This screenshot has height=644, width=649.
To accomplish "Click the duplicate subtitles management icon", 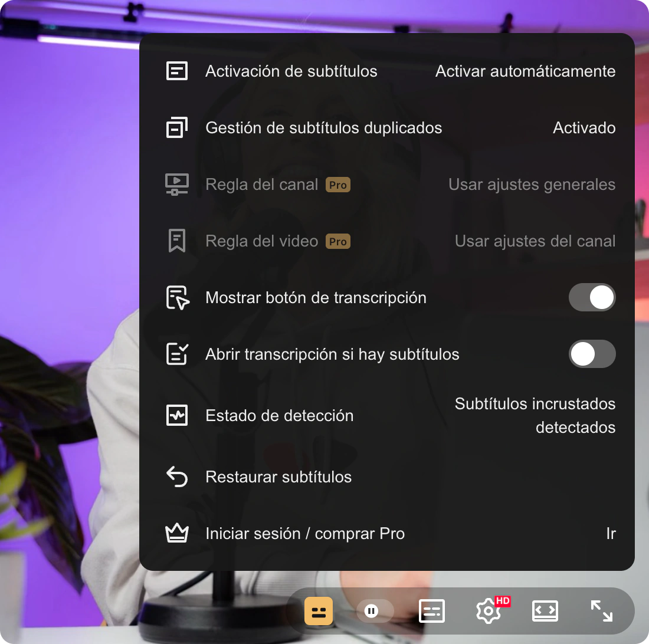I will point(177,127).
